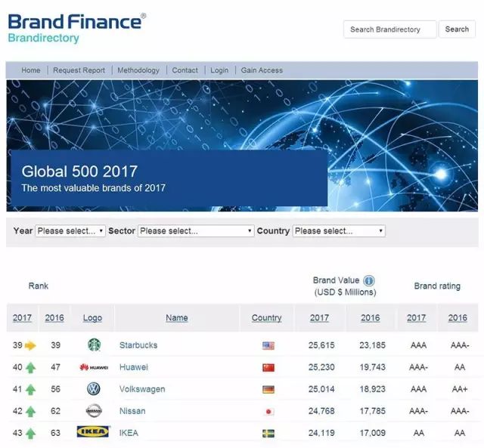This screenshot has width=484, height=448.
Task: Click the Volkswagen logo
Action: pos(94,389)
